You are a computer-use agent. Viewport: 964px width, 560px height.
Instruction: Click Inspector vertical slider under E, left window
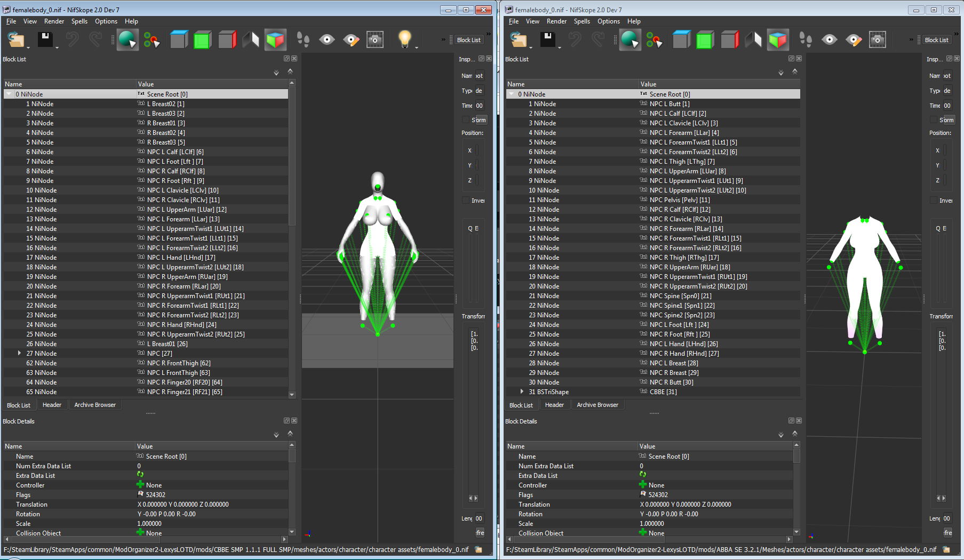477,269
